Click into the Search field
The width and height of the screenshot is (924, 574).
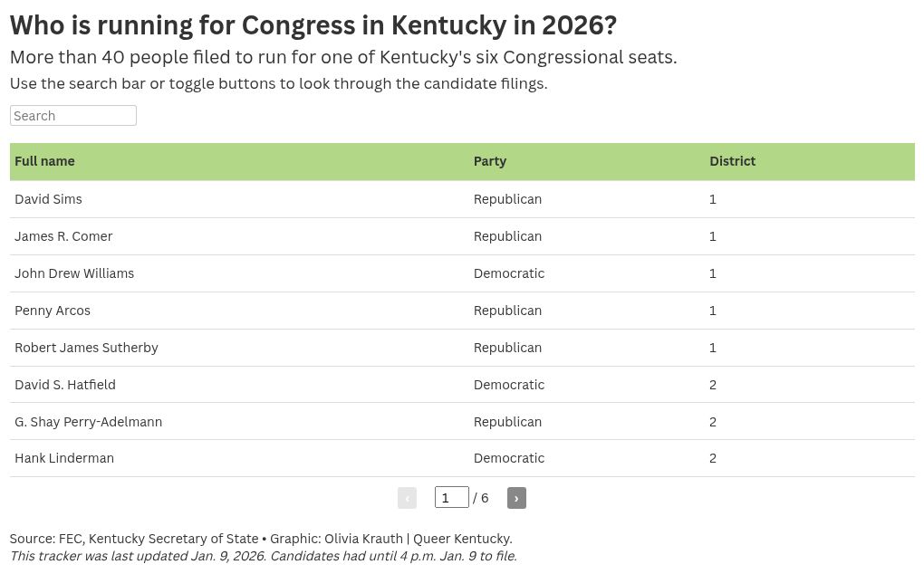(x=73, y=115)
